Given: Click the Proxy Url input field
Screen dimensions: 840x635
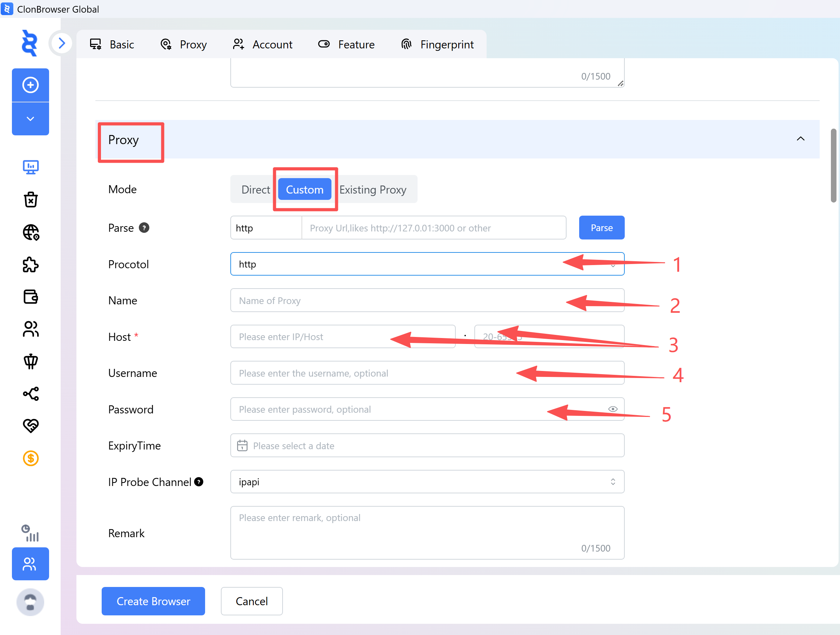Looking at the screenshot, I should point(434,228).
